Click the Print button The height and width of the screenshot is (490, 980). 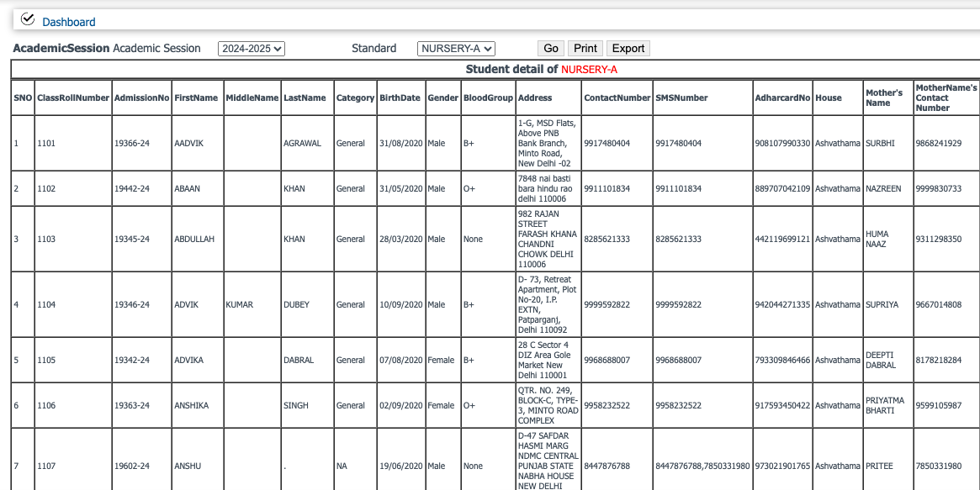coord(585,49)
